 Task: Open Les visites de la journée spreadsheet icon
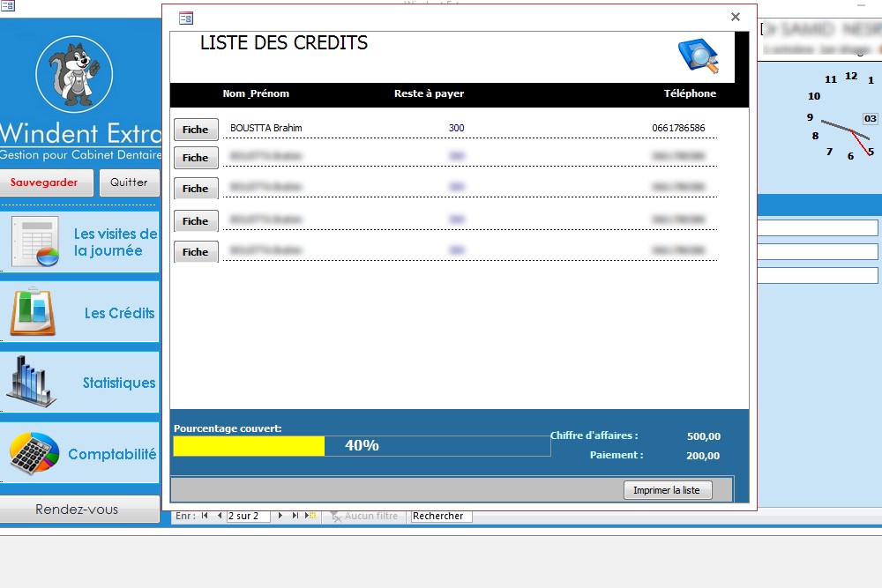click(x=34, y=242)
